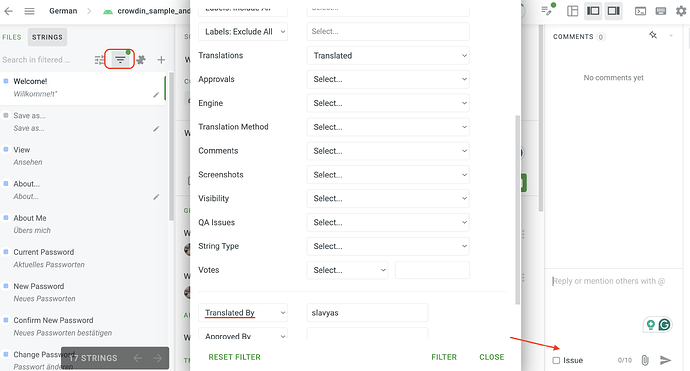
Task: Click the filter dialog vertical scrollbar
Action: coord(518,210)
